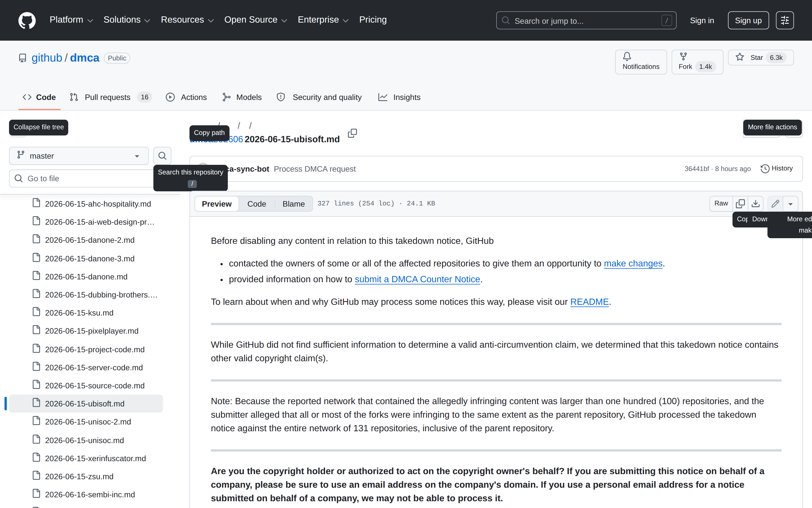Click the search this repository magnifier button

tap(162, 156)
